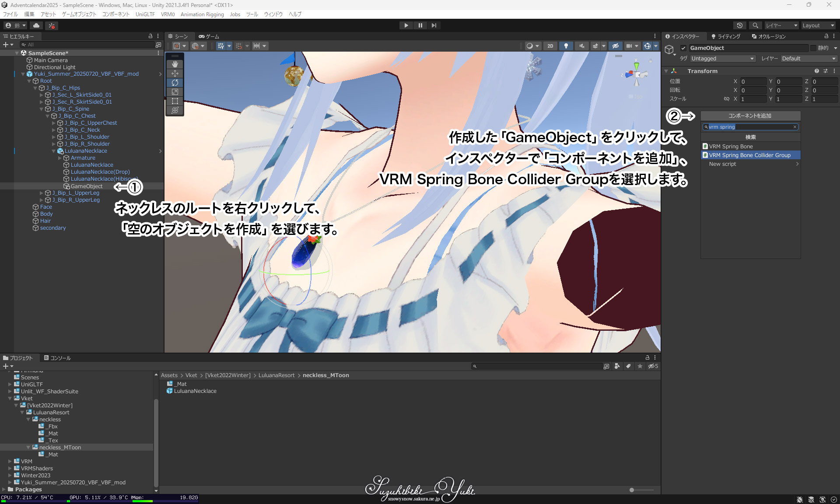Toggle hidden objects visibility in scene
Viewport: 840px width, 504px height.
coord(615,46)
